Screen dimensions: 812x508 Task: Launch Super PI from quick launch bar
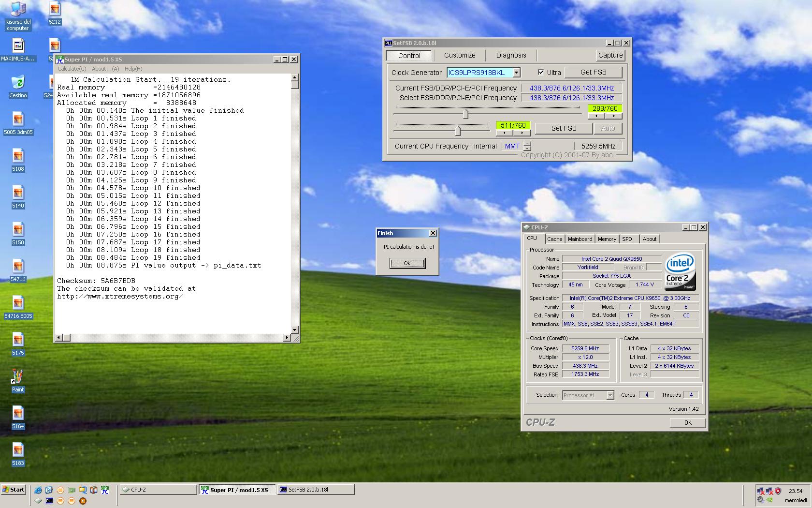[105, 490]
